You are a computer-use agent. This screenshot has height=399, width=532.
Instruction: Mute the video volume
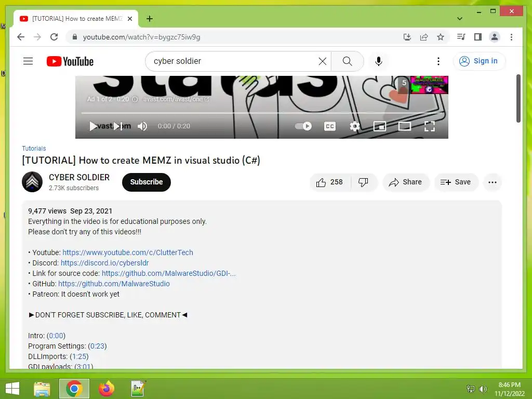click(x=142, y=126)
